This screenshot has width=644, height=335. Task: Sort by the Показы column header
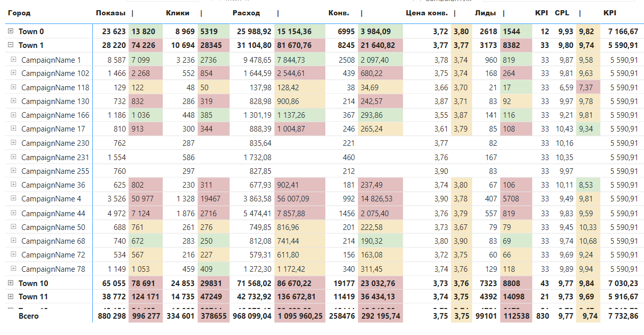(110, 13)
